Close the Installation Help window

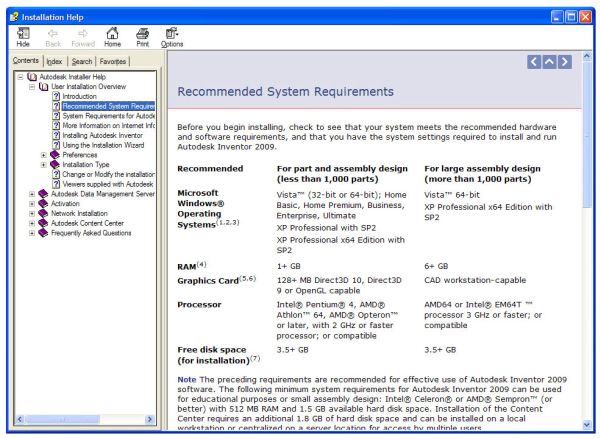[585, 17]
